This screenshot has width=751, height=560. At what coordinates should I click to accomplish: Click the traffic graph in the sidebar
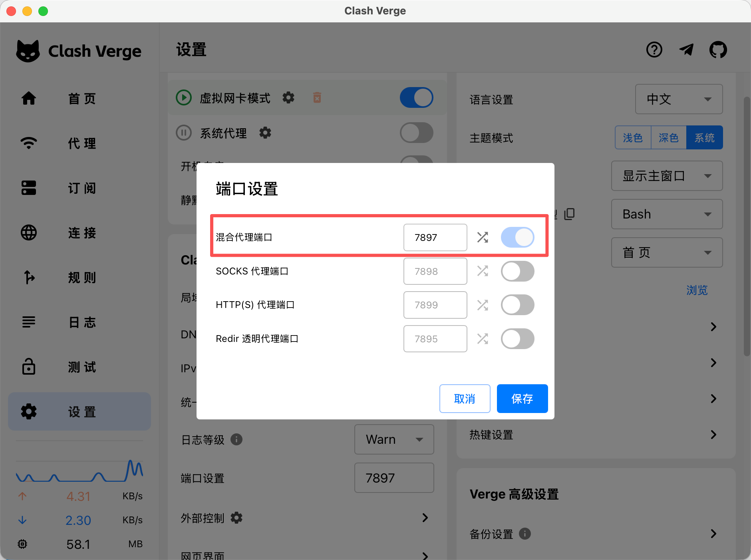(x=79, y=471)
